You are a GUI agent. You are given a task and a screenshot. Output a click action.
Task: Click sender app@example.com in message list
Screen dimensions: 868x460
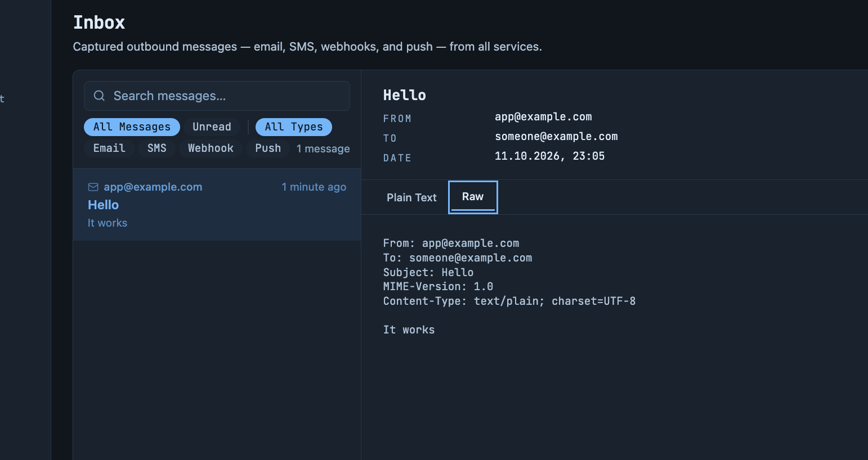click(153, 187)
